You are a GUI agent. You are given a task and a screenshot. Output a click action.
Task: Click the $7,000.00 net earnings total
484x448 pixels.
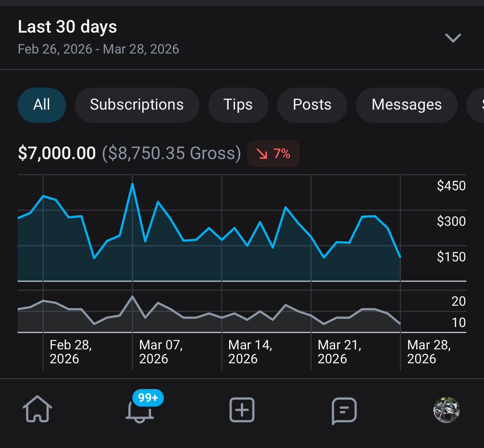click(x=56, y=153)
